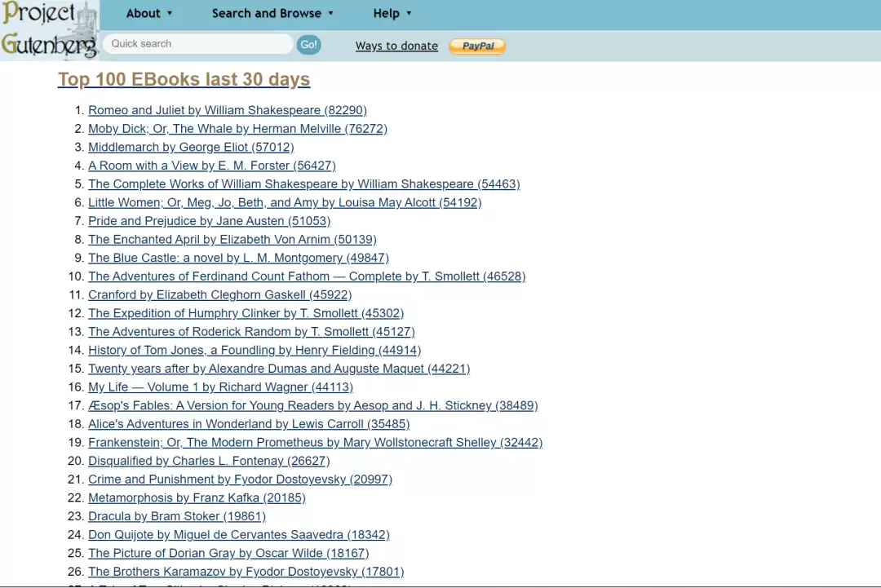881x588 pixels.
Task: Open Alice's Adventures in Wonderland link
Action: tap(249, 424)
